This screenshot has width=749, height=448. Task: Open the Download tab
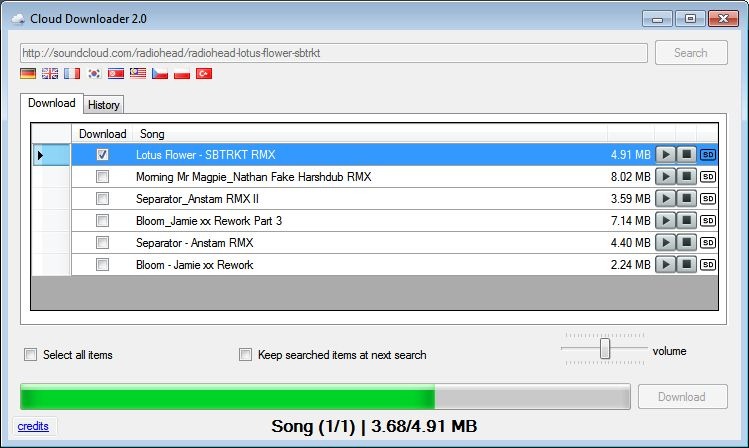click(52, 103)
